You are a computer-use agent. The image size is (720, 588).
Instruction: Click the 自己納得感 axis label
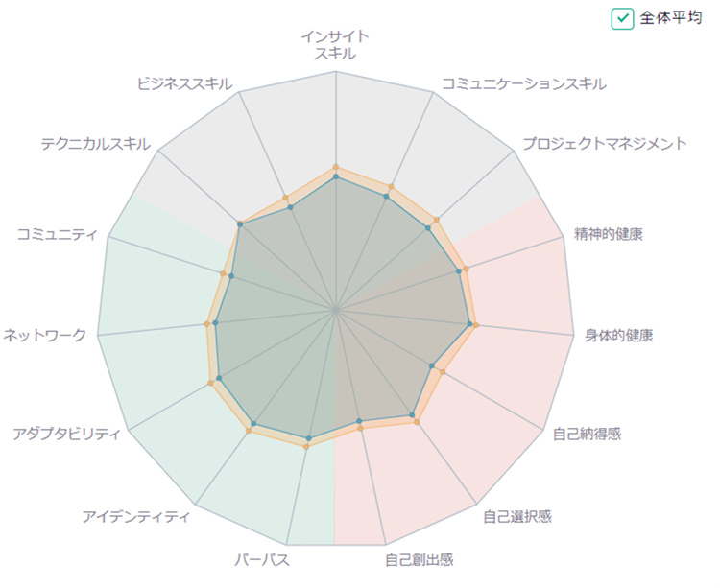(587, 434)
